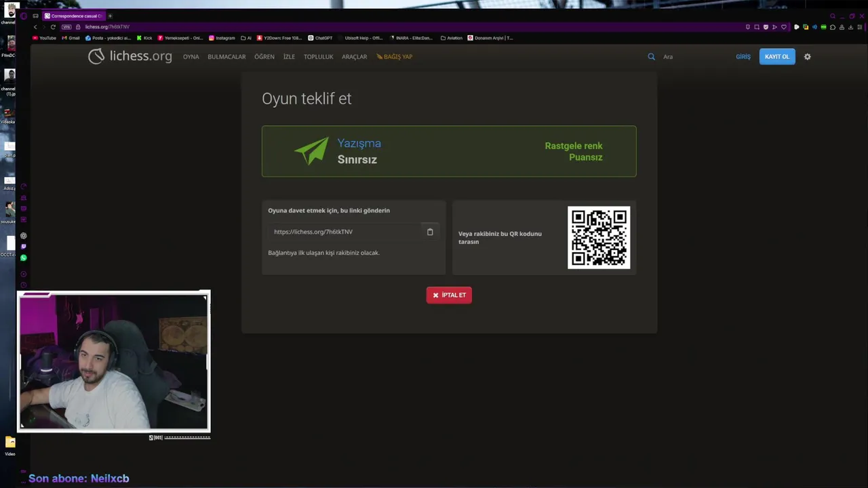The height and width of the screenshot is (488, 868).
Task: Open the browser downloads icon
Action: click(x=850, y=27)
